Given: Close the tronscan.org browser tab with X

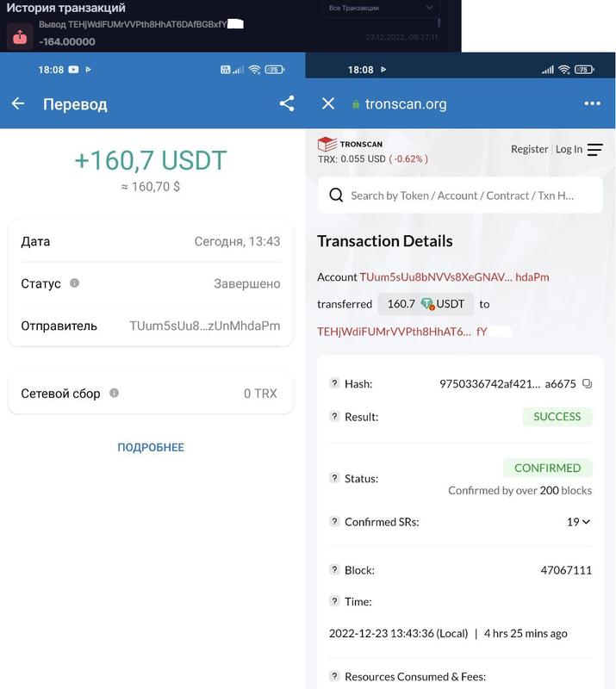Looking at the screenshot, I should (x=328, y=103).
